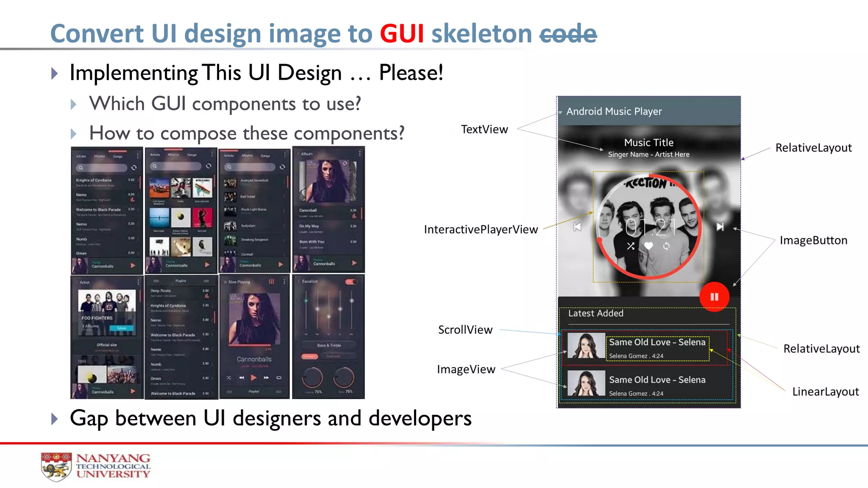Open the three-dot menu in the Artists list mockup
The image size is (868, 488).
[x=285, y=155]
